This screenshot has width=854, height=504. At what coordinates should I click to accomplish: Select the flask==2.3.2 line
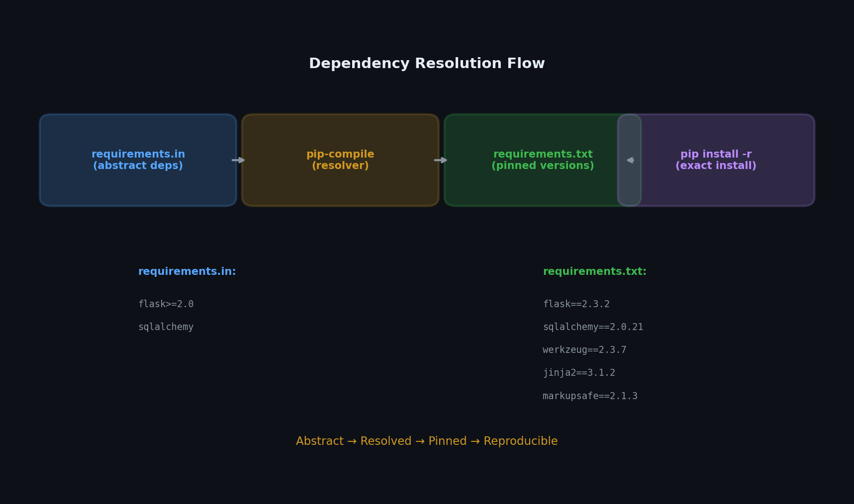click(576, 304)
